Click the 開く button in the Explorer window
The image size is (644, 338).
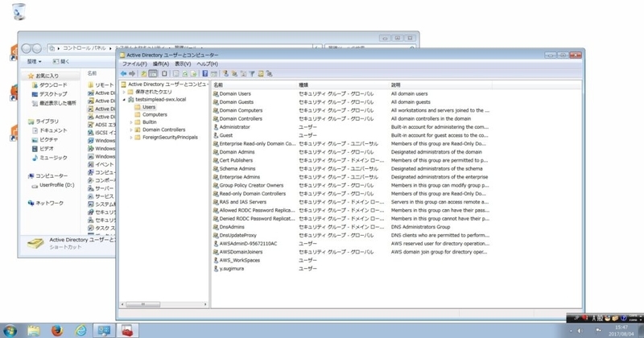tap(61, 62)
